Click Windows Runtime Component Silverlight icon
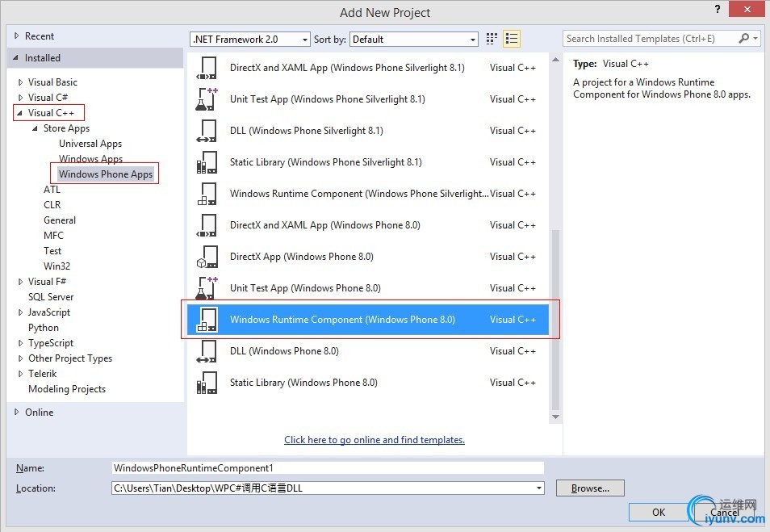The width and height of the screenshot is (770, 532). coord(207,194)
